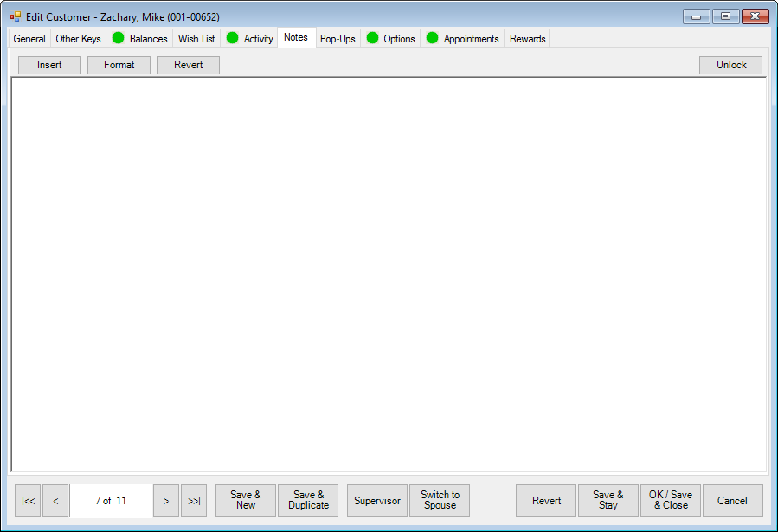Click the window icon in title bar

click(16, 16)
